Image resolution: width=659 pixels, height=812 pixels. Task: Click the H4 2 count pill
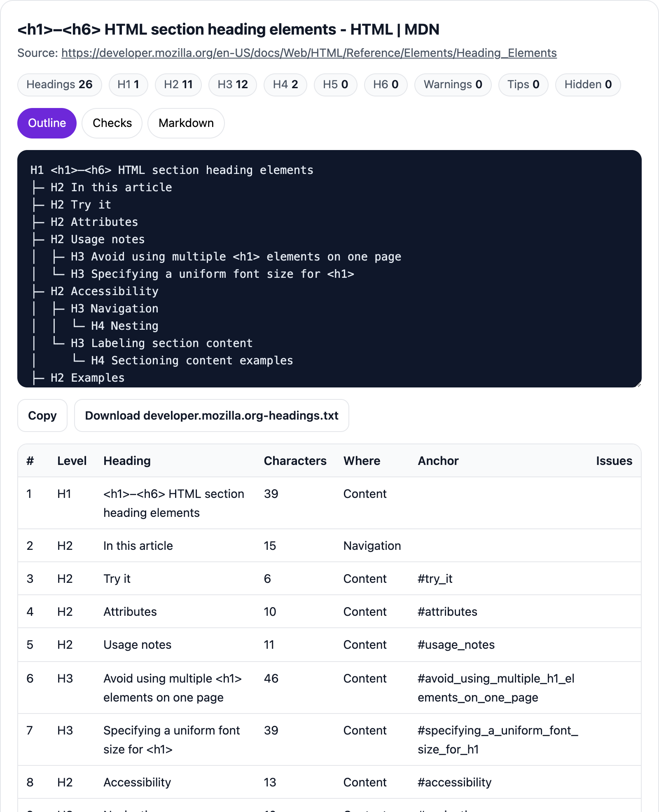coord(285,84)
